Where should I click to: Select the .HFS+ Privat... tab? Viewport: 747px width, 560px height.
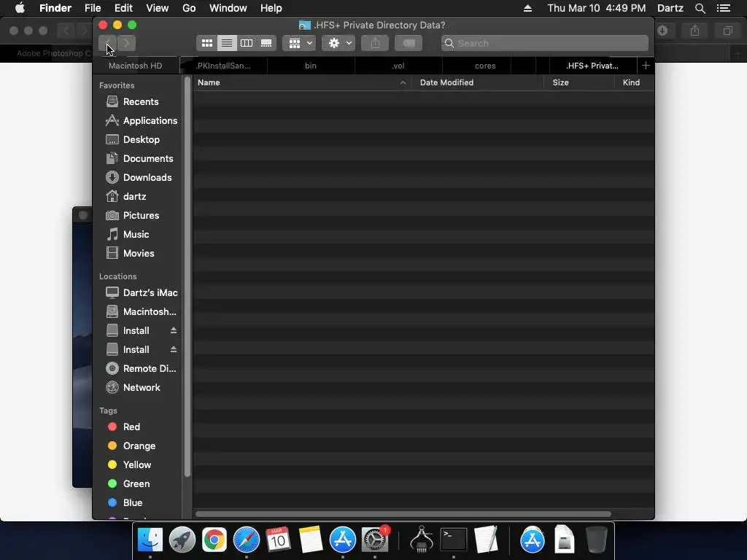pos(592,66)
